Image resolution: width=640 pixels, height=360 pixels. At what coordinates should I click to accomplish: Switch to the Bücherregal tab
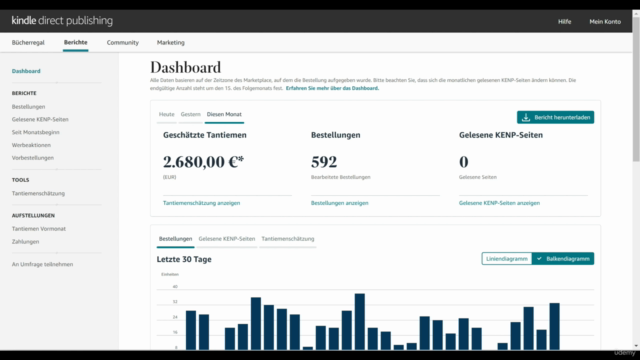click(28, 42)
